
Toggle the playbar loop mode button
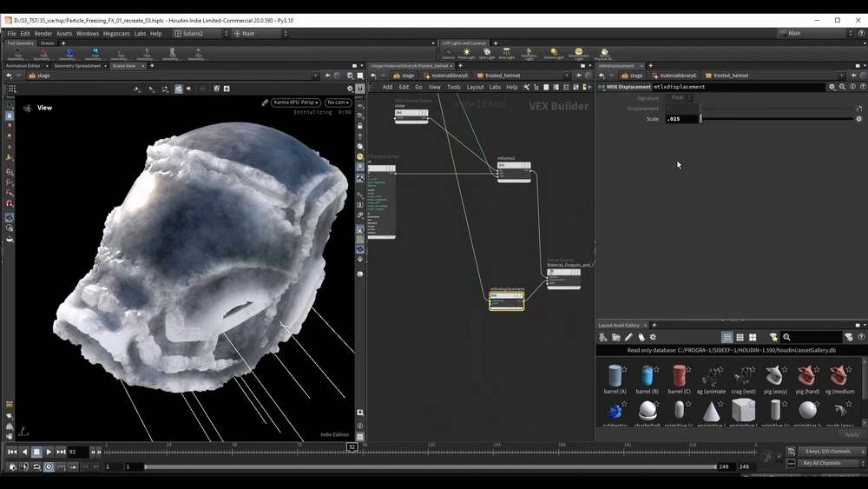[36, 466]
